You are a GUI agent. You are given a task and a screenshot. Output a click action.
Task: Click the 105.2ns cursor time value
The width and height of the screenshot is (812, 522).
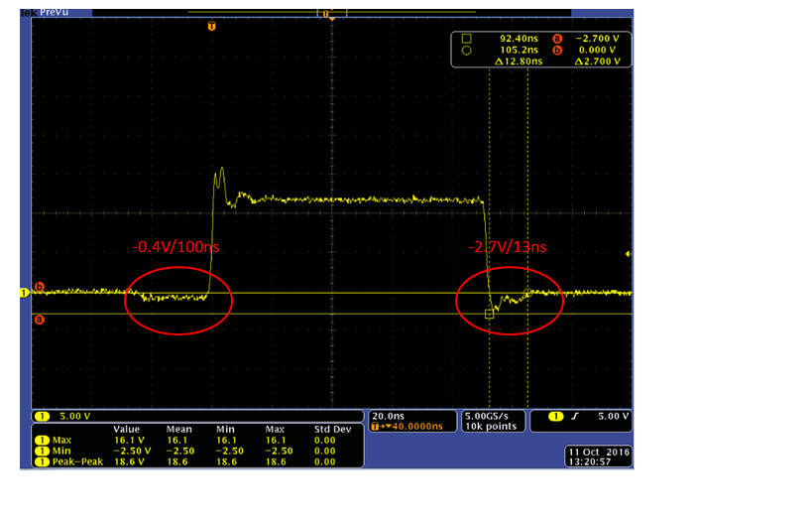[x=519, y=51]
